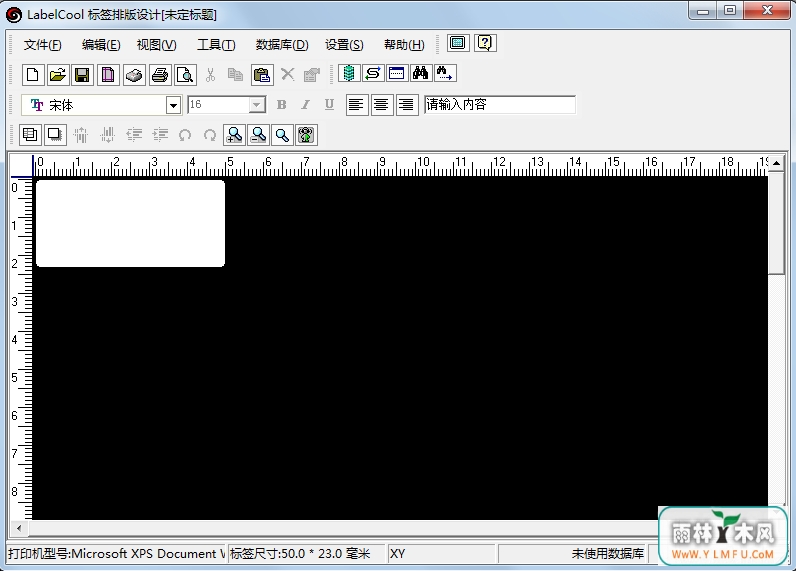The height and width of the screenshot is (571, 796).
Task: Open print preview with the magnifier page icon
Action: (185, 75)
